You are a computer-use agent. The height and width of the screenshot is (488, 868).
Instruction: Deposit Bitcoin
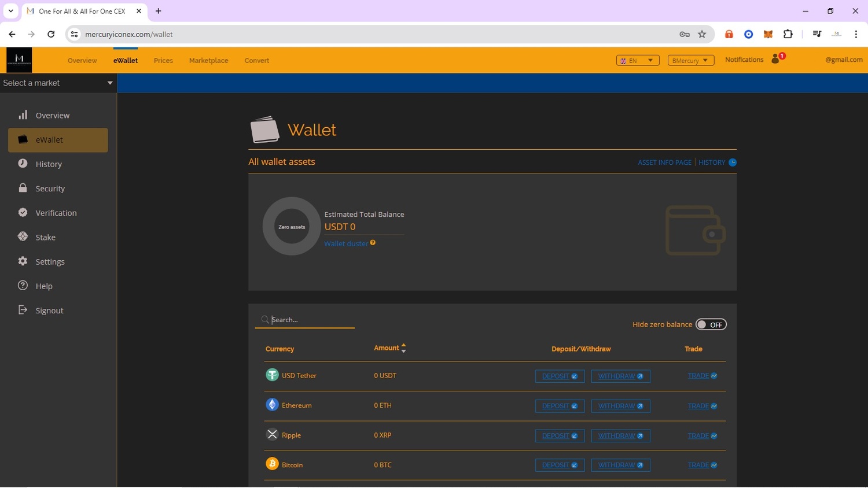click(x=560, y=465)
